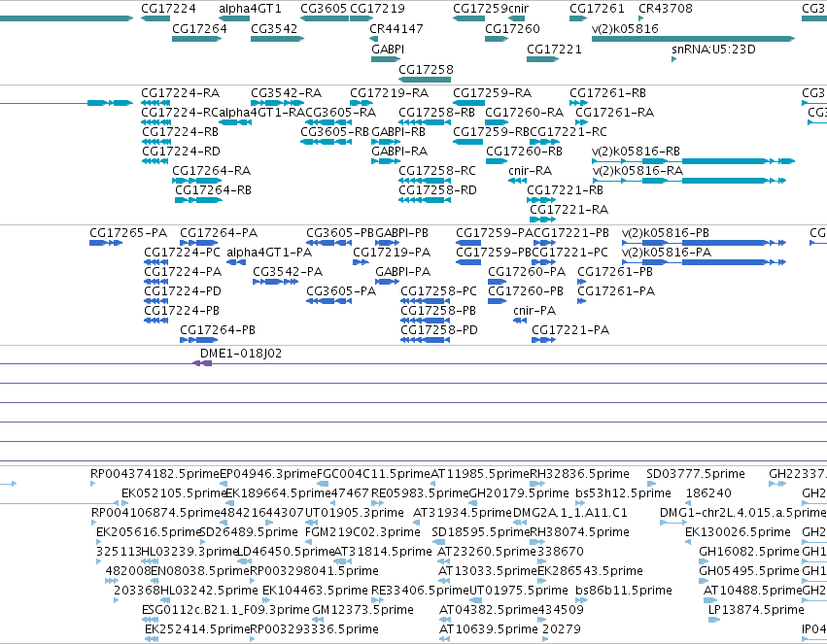Click transcript alpha4GT1-RA
Screen dimensions: 827x644
click(235, 122)
